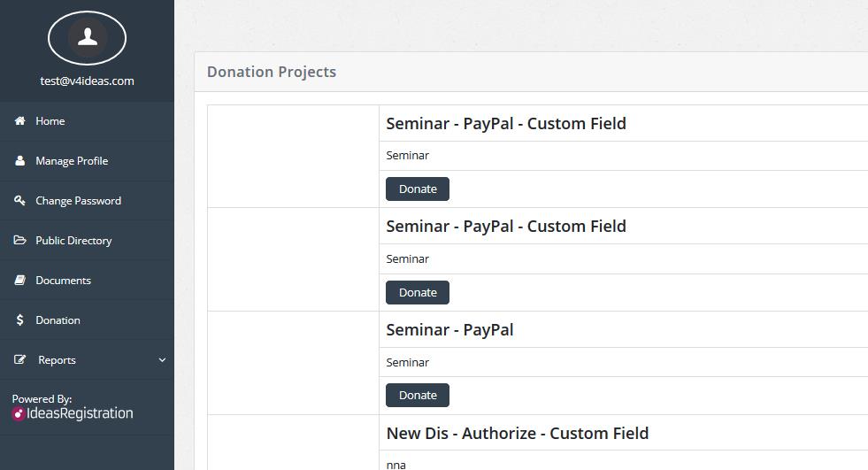Click the Reports edit icon
The image size is (868, 470).
[x=19, y=360]
